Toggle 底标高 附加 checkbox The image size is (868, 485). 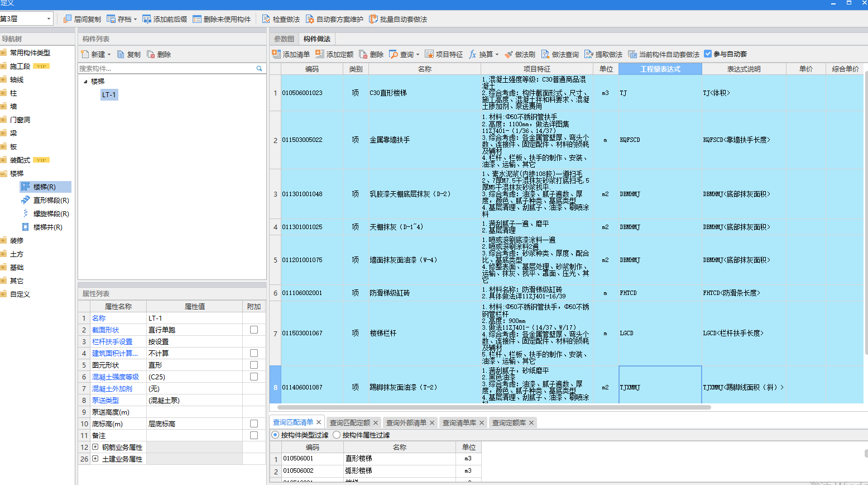pos(254,424)
